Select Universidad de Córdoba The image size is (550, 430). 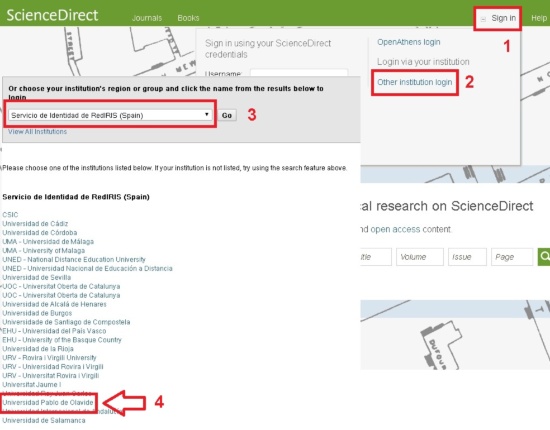40,233
